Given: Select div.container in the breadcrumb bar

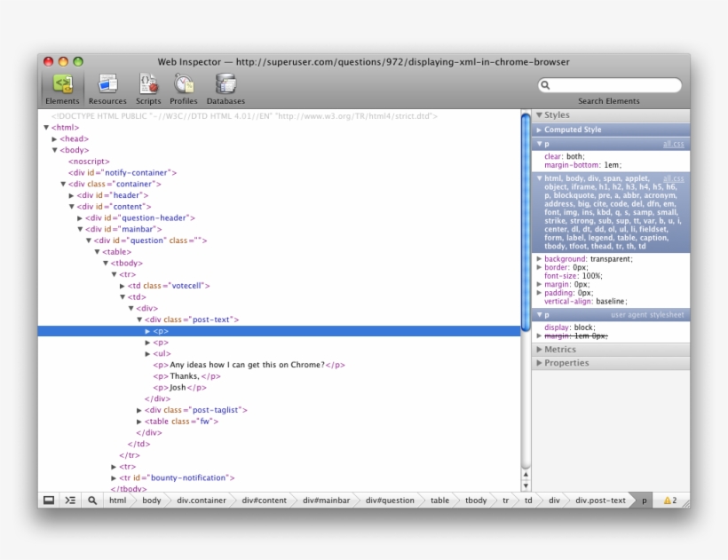Looking at the screenshot, I should pyautogui.click(x=202, y=501).
